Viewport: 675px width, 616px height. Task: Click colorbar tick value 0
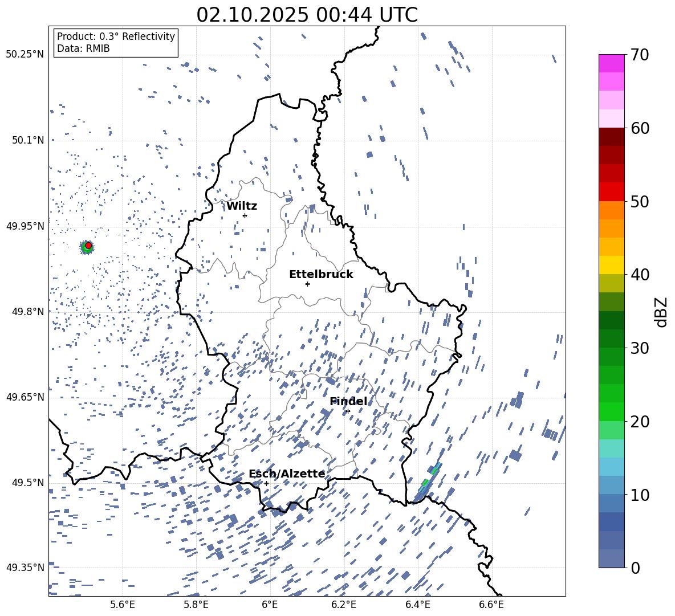[635, 568]
